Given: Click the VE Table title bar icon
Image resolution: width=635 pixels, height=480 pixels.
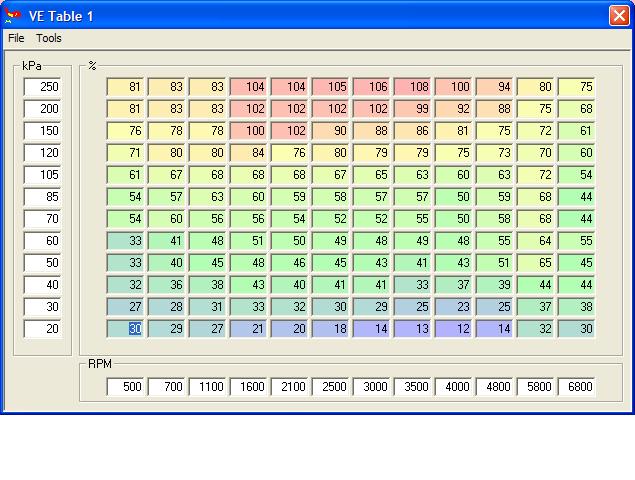Looking at the screenshot, I should 13,15.
